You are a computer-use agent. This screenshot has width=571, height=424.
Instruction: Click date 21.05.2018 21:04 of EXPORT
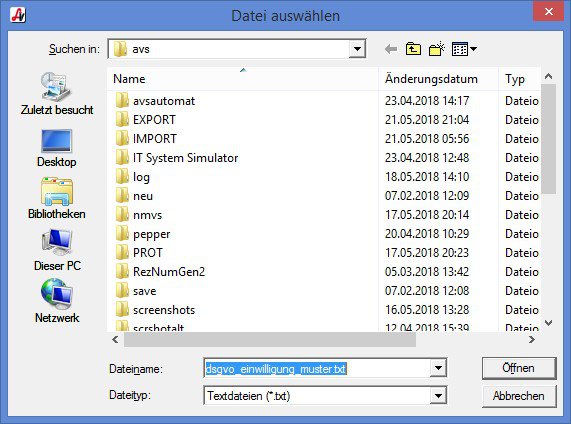[427, 119]
